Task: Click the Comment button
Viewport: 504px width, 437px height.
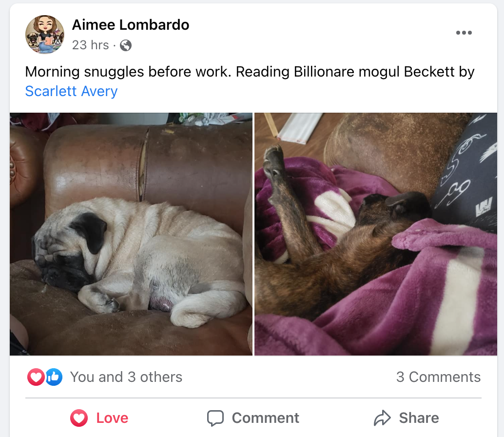Action: 253,418
